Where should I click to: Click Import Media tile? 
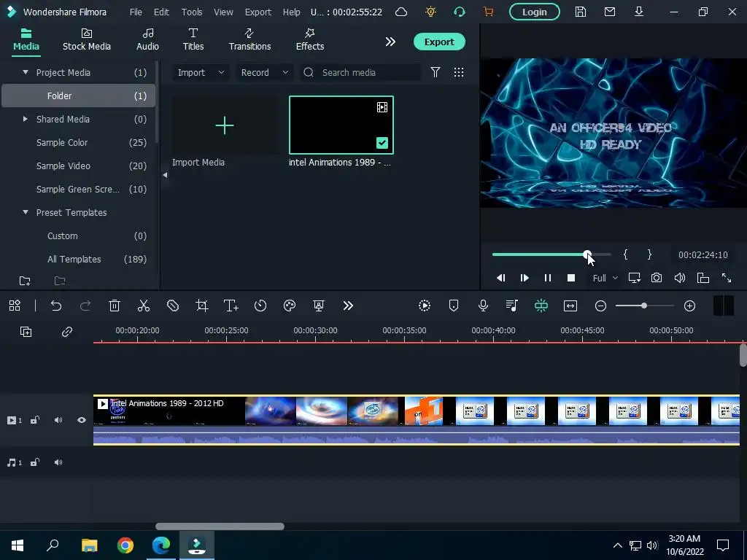pyautogui.click(x=225, y=125)
